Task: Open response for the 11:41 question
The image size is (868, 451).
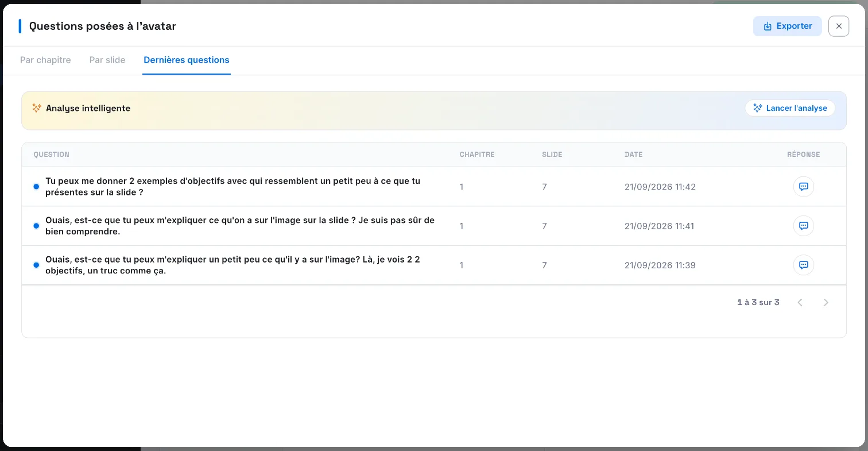Action: click(x=804, y=226)
